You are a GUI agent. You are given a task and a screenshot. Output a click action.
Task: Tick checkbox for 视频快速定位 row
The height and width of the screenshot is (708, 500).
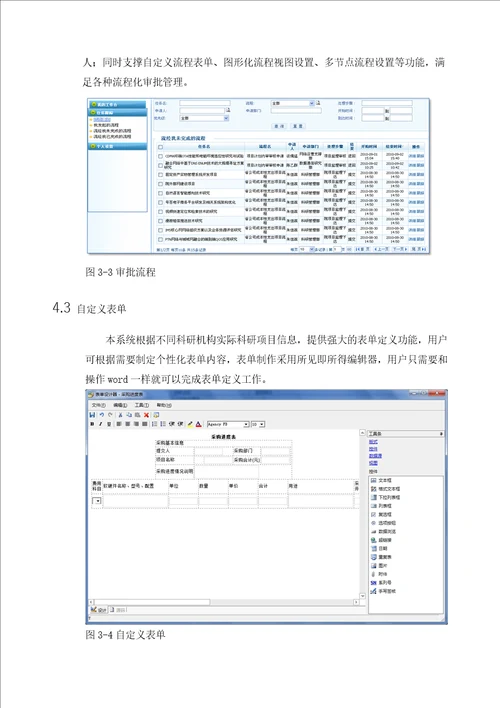[160, 212]
